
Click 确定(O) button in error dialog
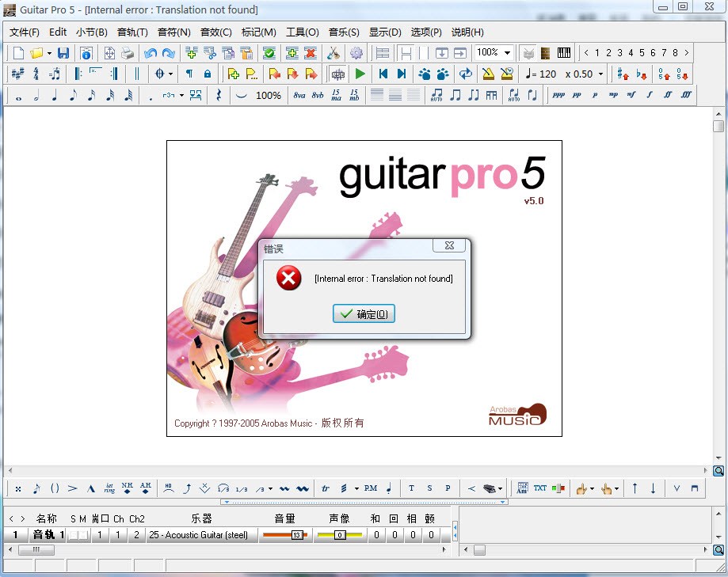[x=364, y=313]
